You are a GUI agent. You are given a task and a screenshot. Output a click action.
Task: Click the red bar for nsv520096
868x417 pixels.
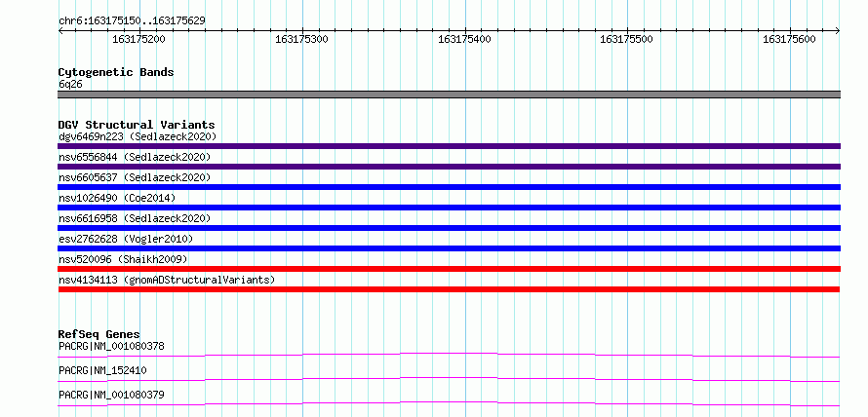[x=449, y=269]
